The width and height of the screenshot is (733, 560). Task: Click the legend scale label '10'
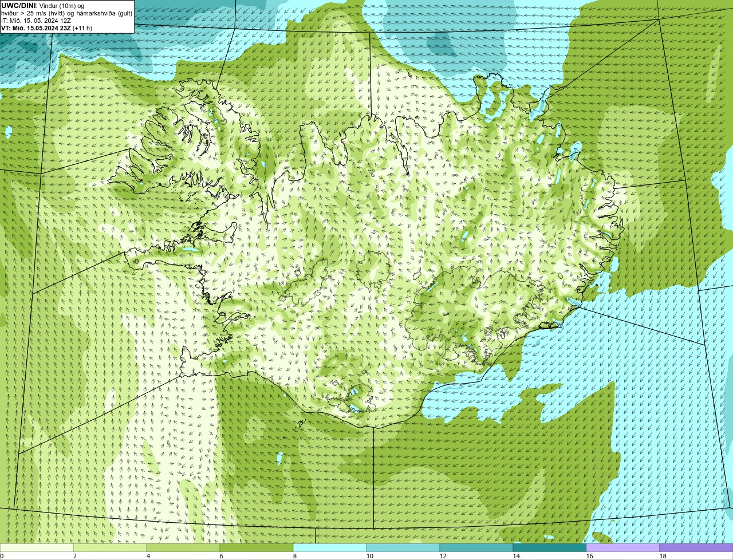[370, 556]
